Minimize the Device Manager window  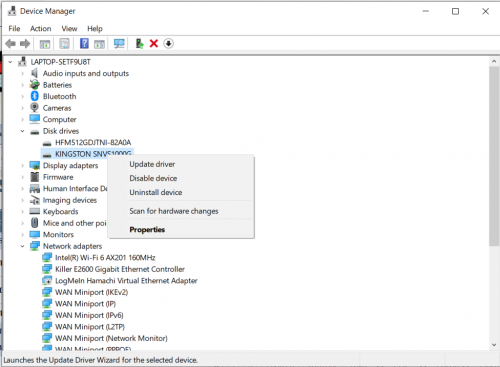coord(426,11)
